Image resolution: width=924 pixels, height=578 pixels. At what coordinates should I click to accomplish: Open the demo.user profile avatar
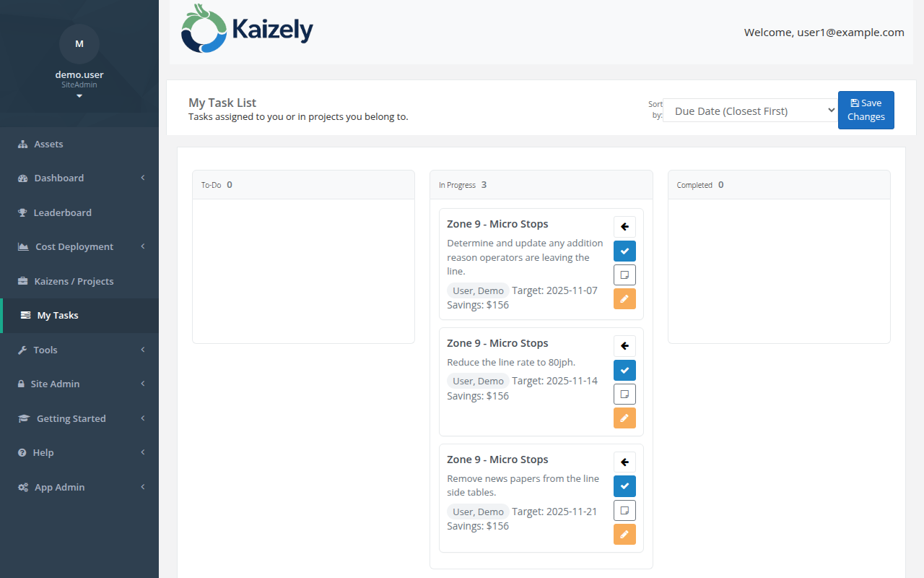79,44
